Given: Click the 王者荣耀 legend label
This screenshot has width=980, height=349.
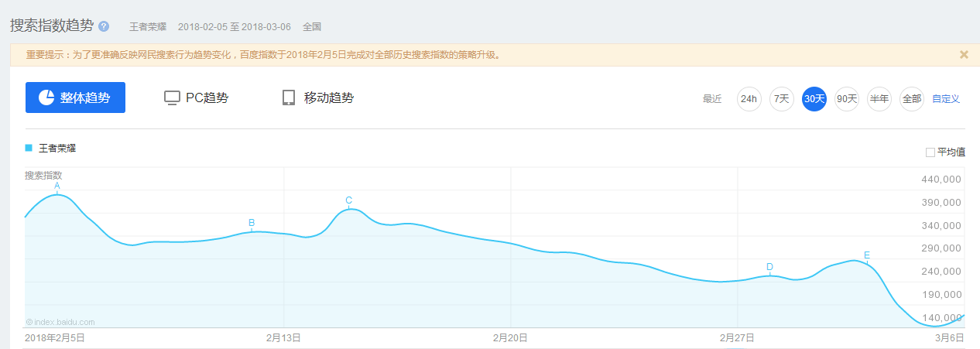Looking at the screenshot, I should pos(57,148).
